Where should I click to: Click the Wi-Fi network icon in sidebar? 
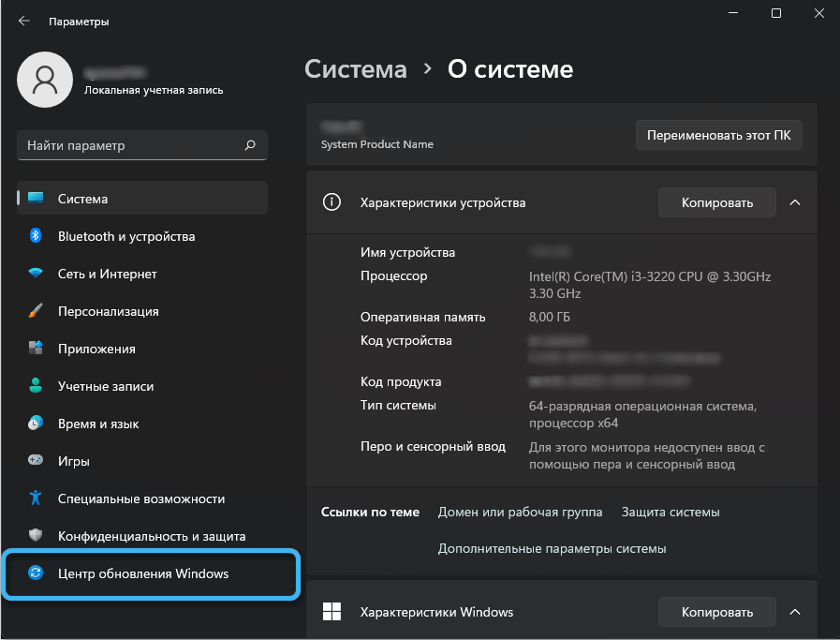[x=36, y=274]
